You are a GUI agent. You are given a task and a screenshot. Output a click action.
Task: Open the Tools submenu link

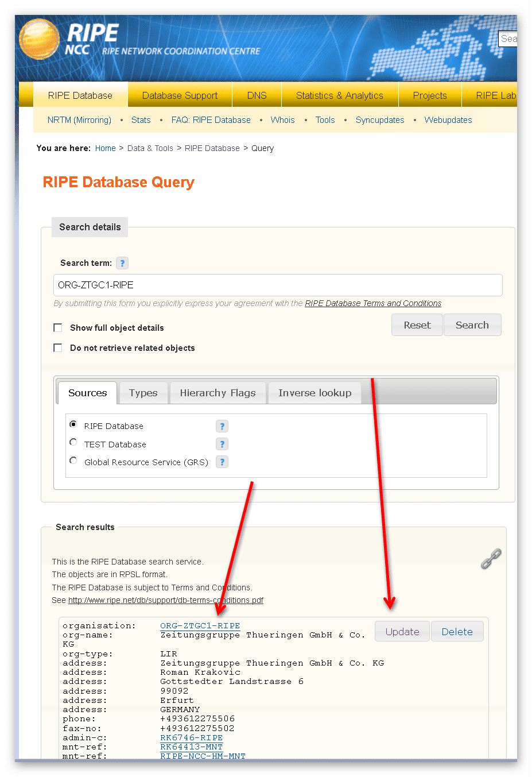pos(325,120)
